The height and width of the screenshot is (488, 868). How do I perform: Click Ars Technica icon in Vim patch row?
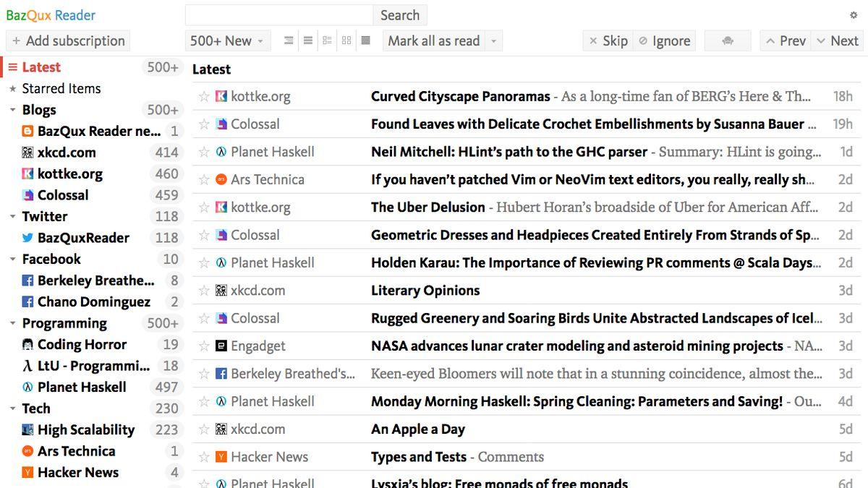[221, 179]
